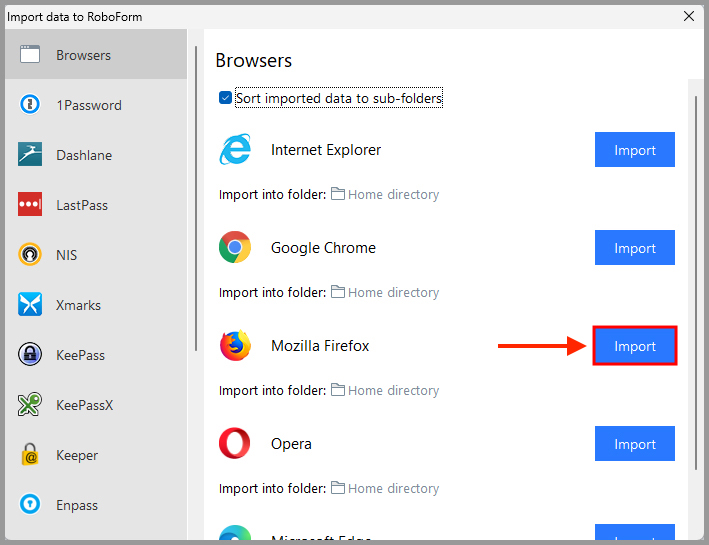The image size is (709, 545).
Task: Import passwords from Opera
Action: [635, 444]
